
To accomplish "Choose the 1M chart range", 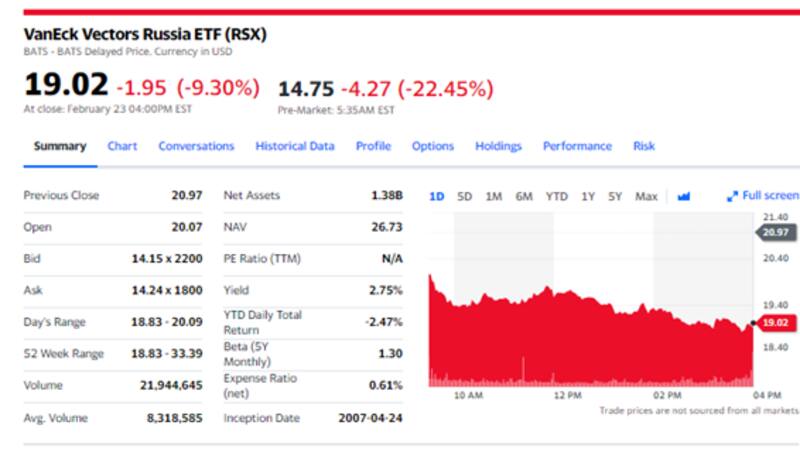I will point(493,196).
